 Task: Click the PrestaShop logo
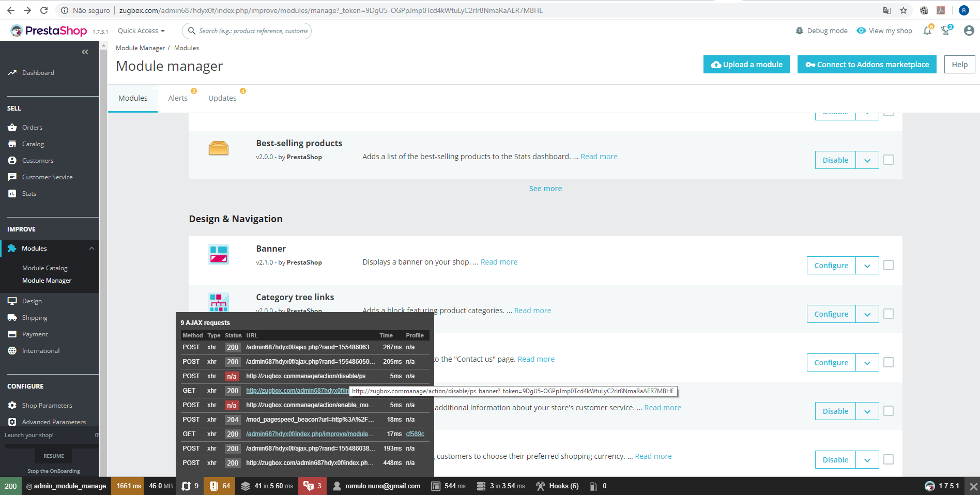[x=49, y=31]
